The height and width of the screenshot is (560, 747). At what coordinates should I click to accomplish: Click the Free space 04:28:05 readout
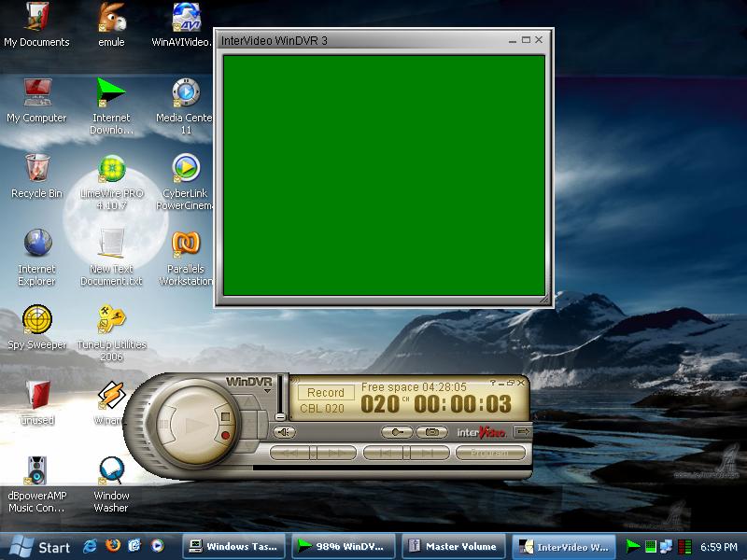click(414, 386)
